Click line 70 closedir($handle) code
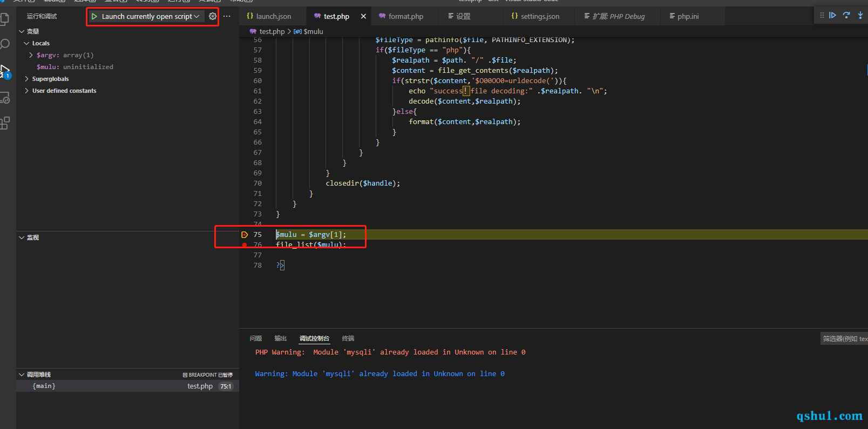 363,183
